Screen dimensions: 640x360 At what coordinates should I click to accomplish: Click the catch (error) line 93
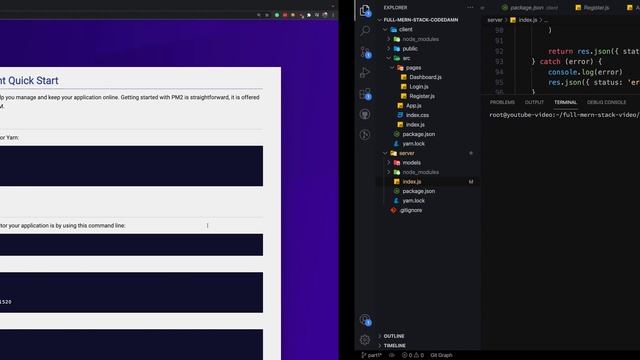point(567,62)
